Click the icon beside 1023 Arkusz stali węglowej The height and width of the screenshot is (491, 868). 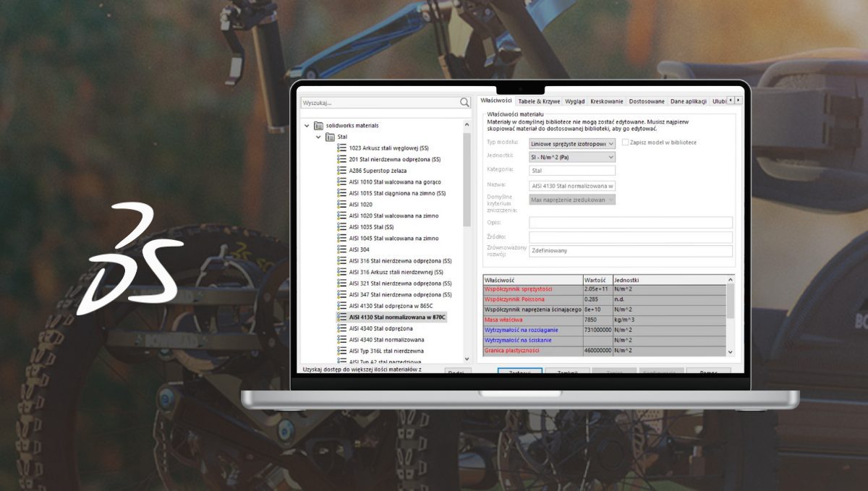(342, 148)
